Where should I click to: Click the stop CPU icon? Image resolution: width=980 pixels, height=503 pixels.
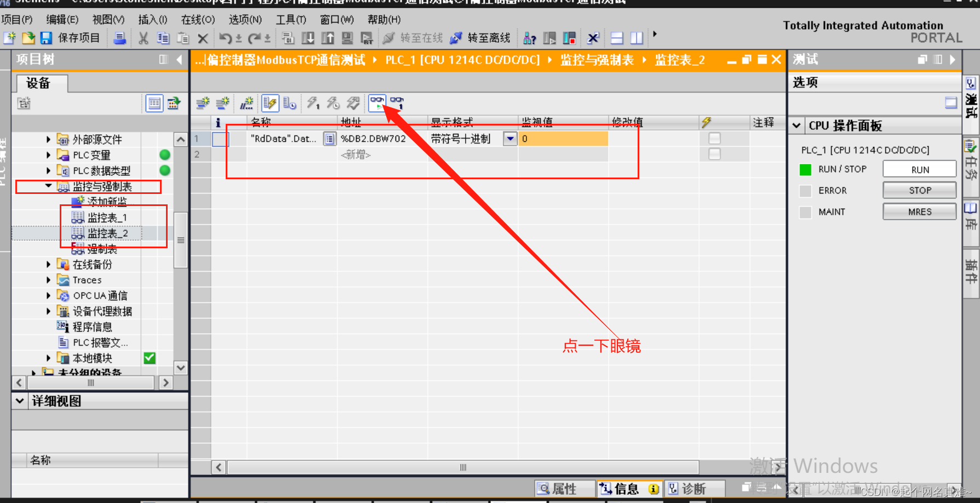[569, 38]
